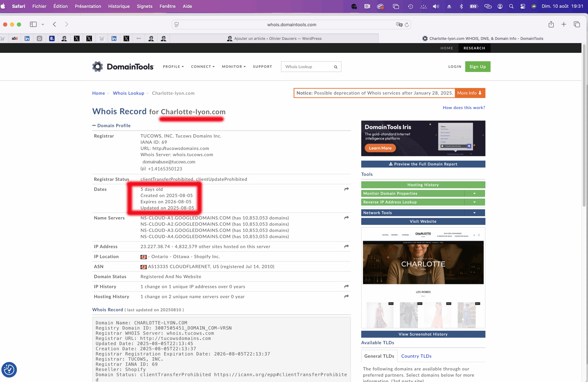Reload the page with the refresh icon
The height and width of the screenshot is (382, 588).
407,24
